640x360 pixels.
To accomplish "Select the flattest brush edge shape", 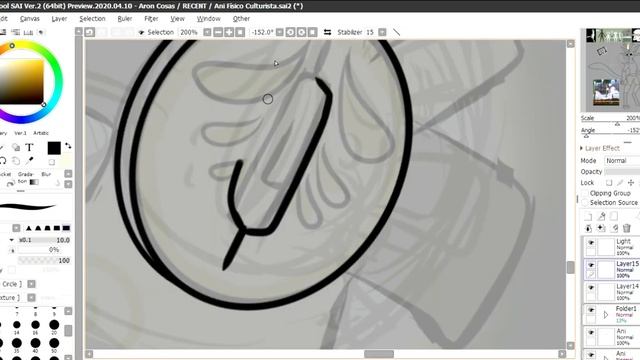I will (x=66, y=228).
